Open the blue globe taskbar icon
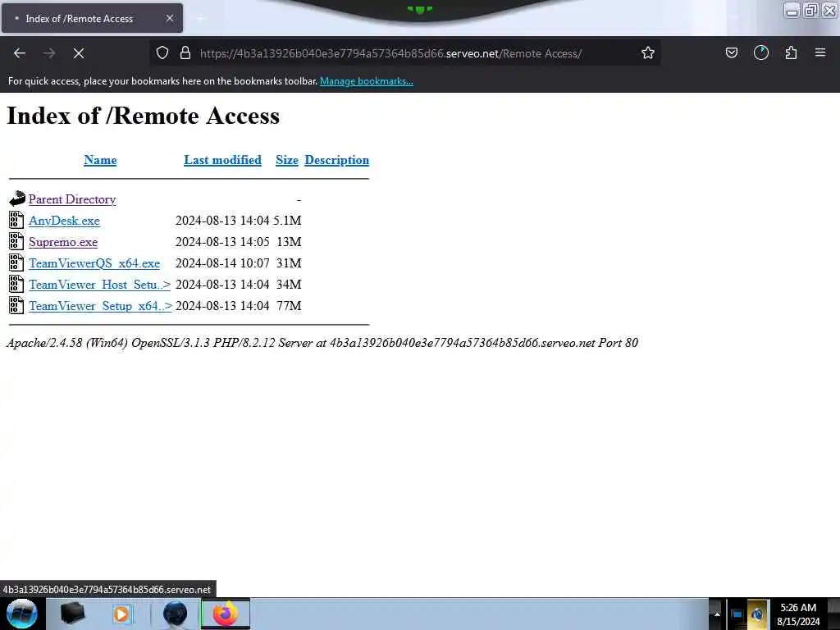This screenshot has width=840, height=630. click(x=175, y=614)
